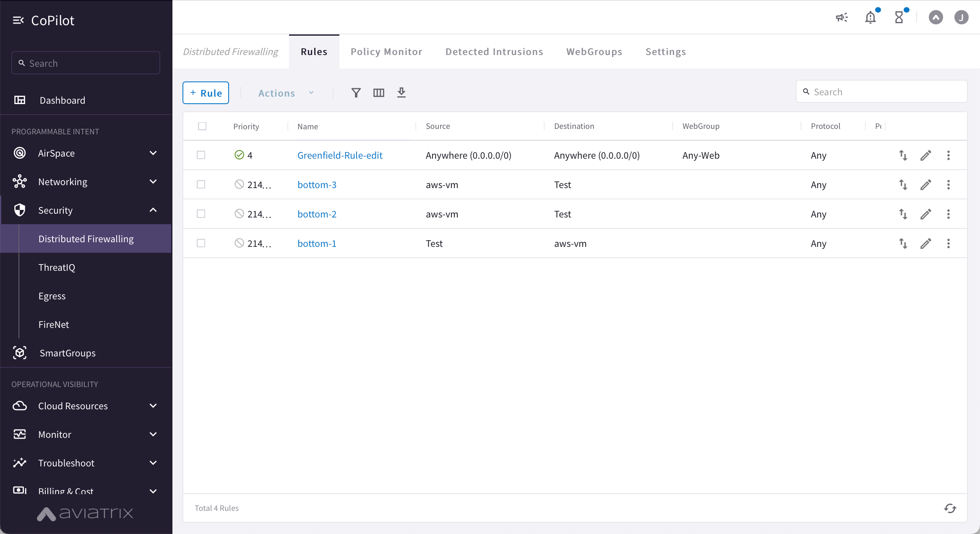Click the download export icon

click(x=401, y=92)
